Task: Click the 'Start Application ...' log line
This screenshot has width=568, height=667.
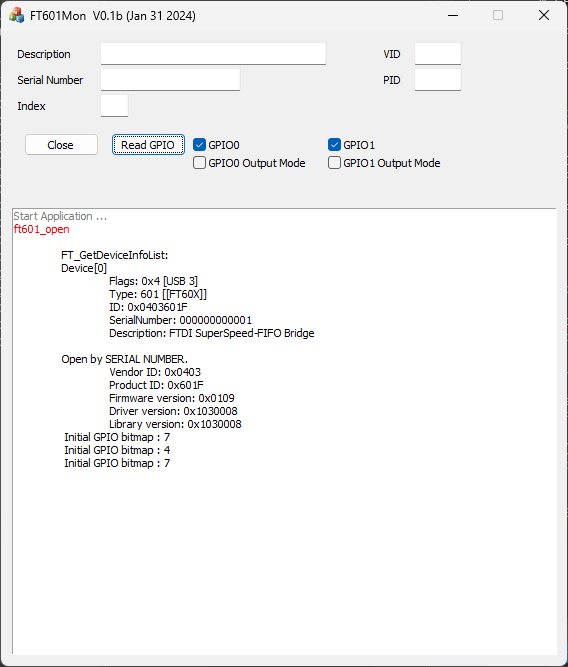Action: point(60,216)
